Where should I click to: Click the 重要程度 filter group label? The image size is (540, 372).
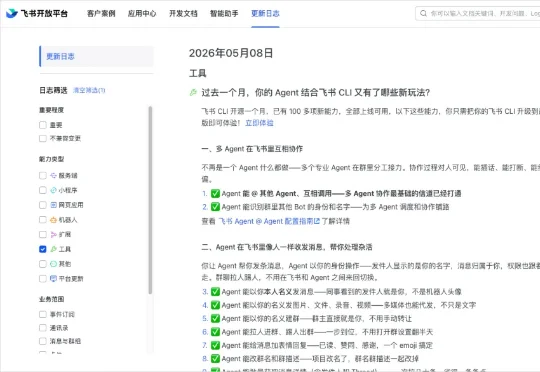(51, 110)
